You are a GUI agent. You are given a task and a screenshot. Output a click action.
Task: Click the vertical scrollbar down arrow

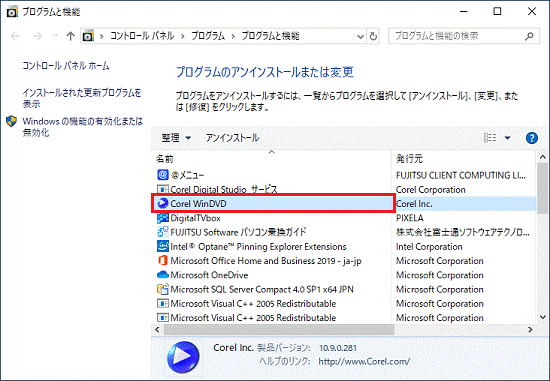click(542, 317)
